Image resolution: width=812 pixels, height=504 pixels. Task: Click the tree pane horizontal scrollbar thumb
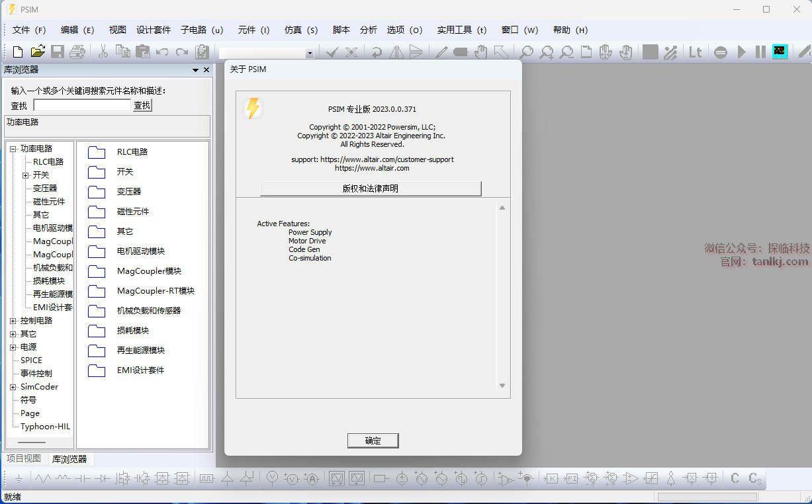point(32,442)
